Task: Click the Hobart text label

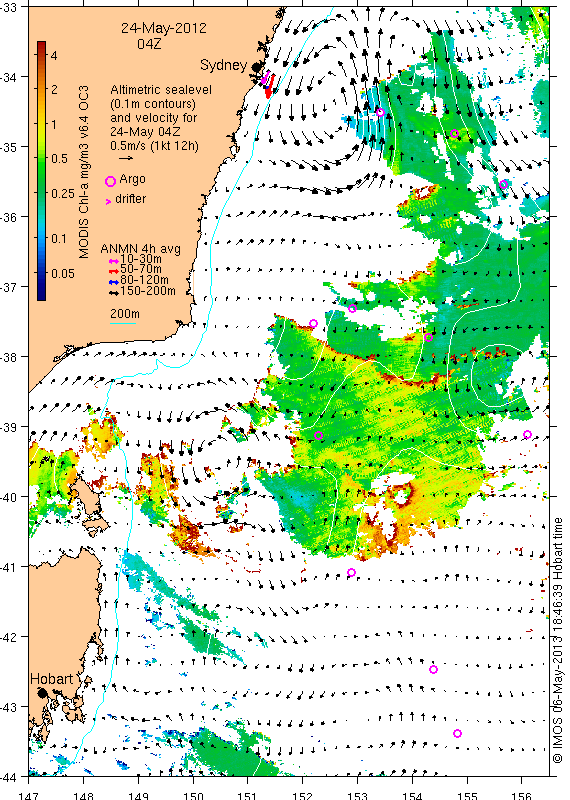Action: pos(52,679)
